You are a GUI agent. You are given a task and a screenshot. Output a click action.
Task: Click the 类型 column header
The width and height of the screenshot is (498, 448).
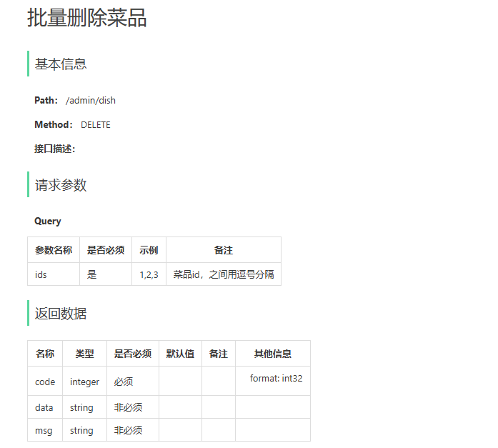click(84, 354)
